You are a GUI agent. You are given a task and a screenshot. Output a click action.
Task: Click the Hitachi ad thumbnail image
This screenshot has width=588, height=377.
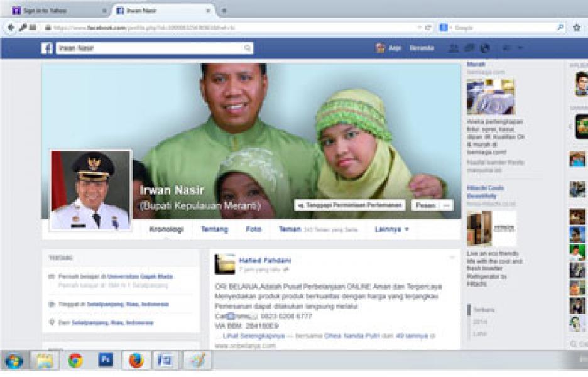pyautogui.click(x=492, y=228)
